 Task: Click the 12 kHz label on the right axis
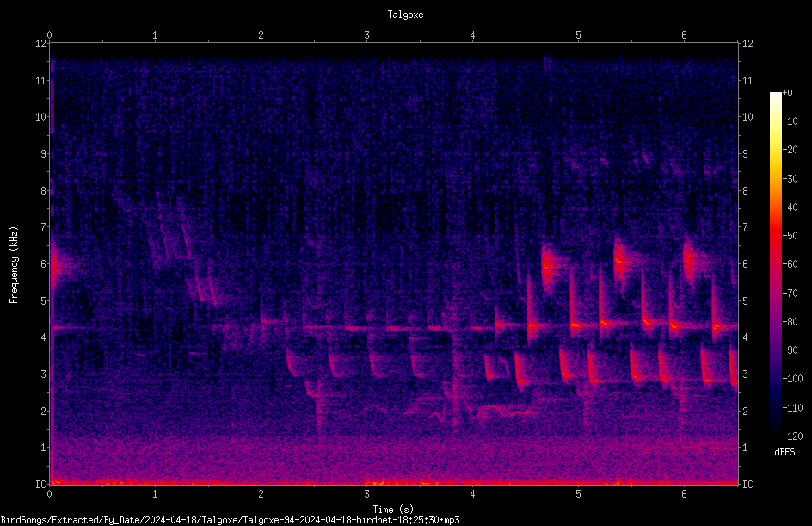(747, 44)
